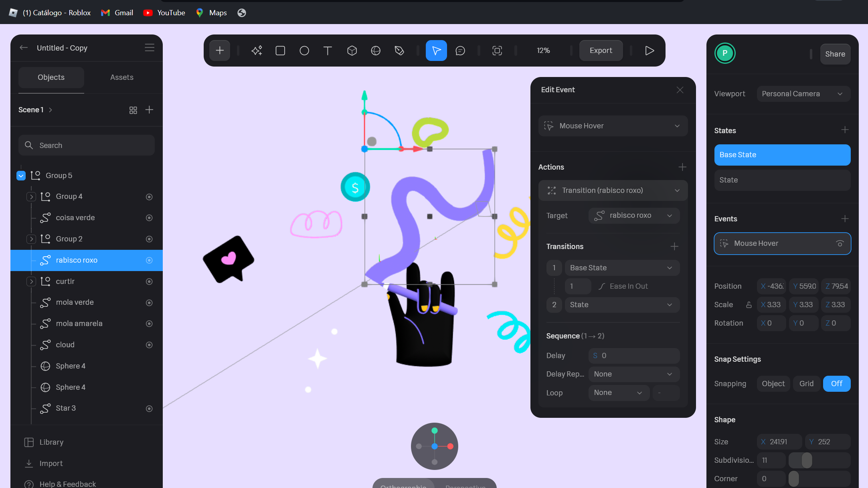The image size is (868, 488).
Task: Set snapping to Object
Action: point(773,384)
